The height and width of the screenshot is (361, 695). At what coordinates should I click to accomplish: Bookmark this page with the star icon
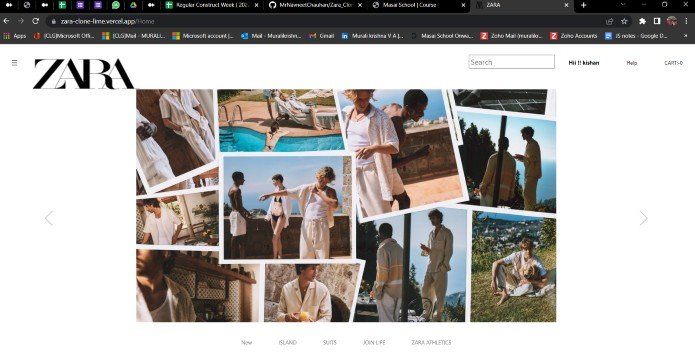pyautogui.click(x=624, y=21)
